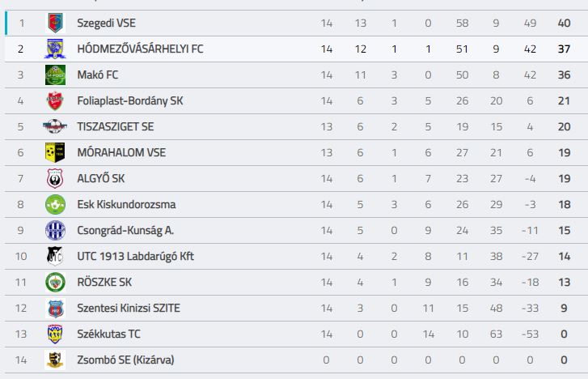Viewport: 588px width, 379px height.
Task: Select the Szentesi Kinizsi SZITE crest
Action: pos(55,308)
